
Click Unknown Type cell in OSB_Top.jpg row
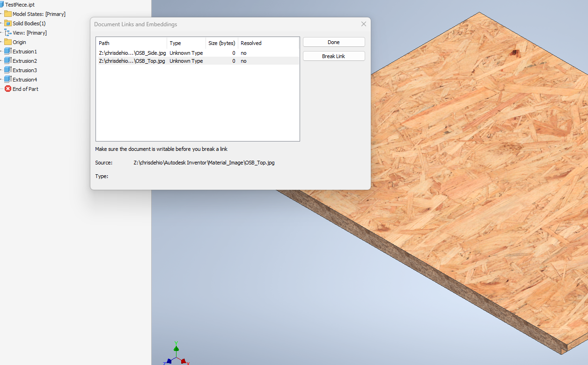186,61
